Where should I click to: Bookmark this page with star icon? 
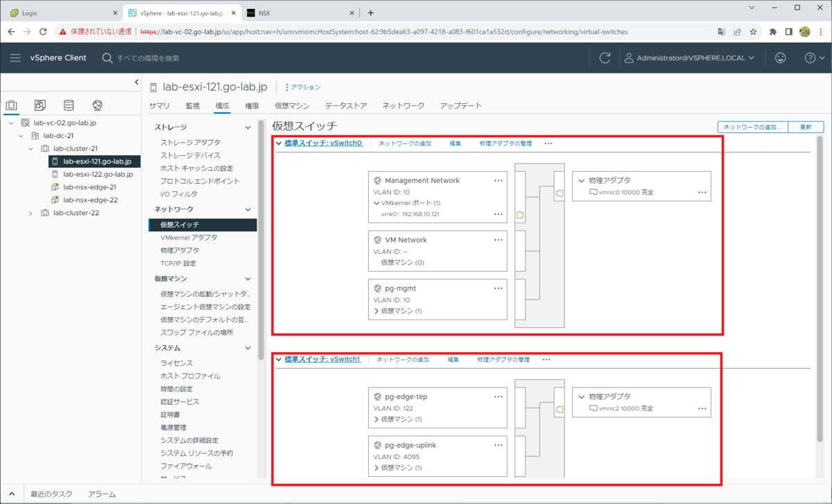coord(753,32)
